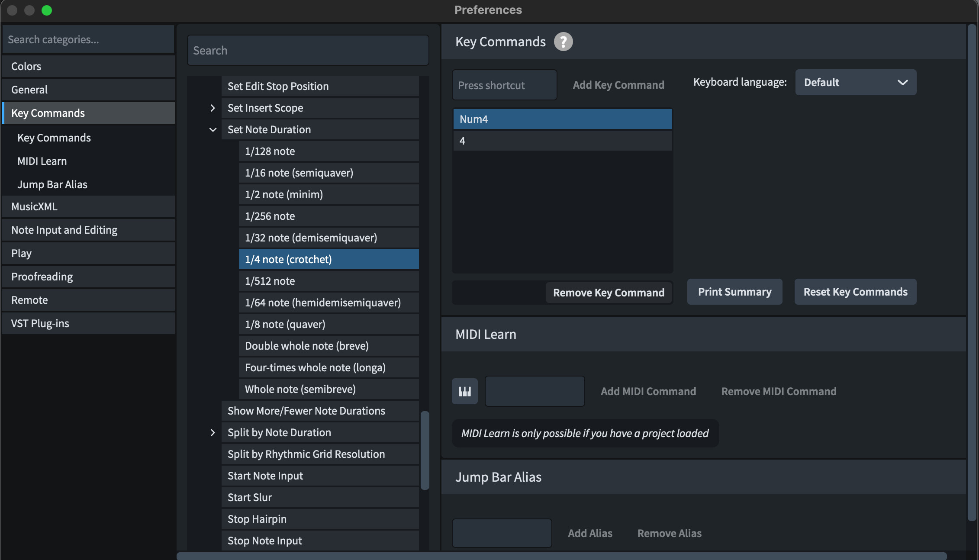Click the Key Commands help question mark icon
Viewport: 979px width, 560px height.
tap(563, 42)
